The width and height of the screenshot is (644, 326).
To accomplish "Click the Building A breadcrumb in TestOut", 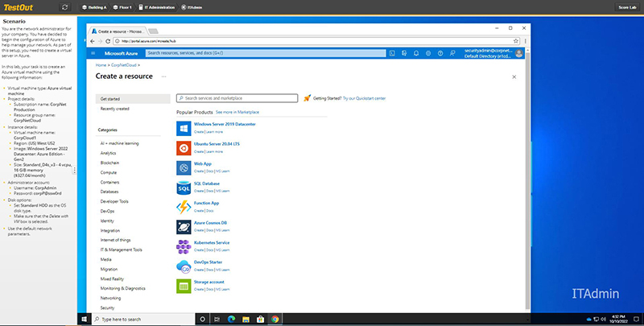I will pos(95,7).
